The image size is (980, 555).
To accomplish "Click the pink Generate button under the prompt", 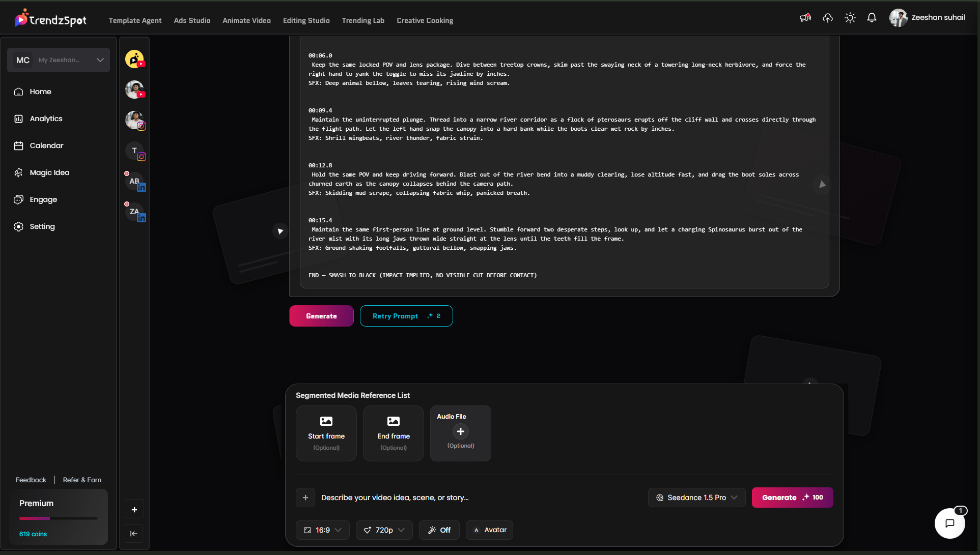I will pyautogui.click(x=321, y=316).
